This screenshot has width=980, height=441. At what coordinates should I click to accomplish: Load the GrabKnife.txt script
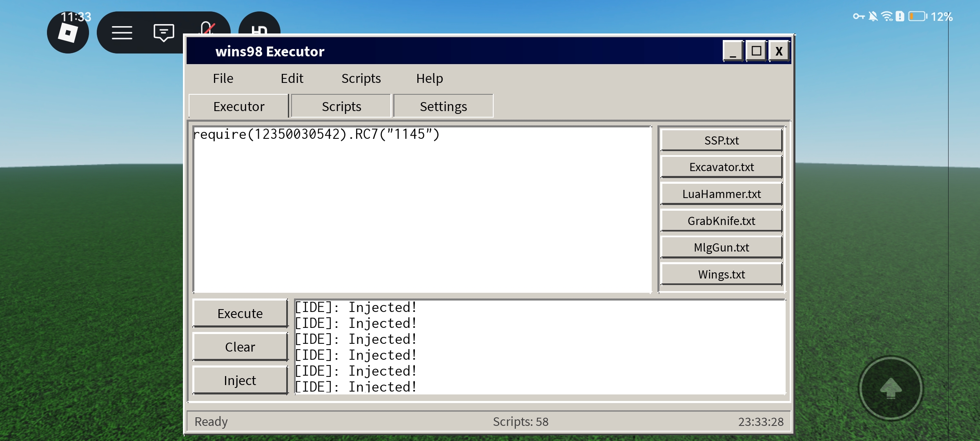722,221
